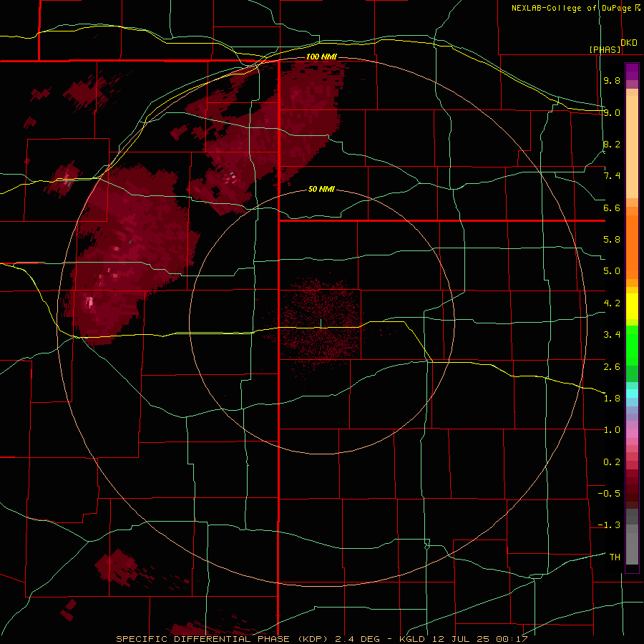Click the 3.4 color scale value
The image size is (644, 644).
[x=612, y=335]
